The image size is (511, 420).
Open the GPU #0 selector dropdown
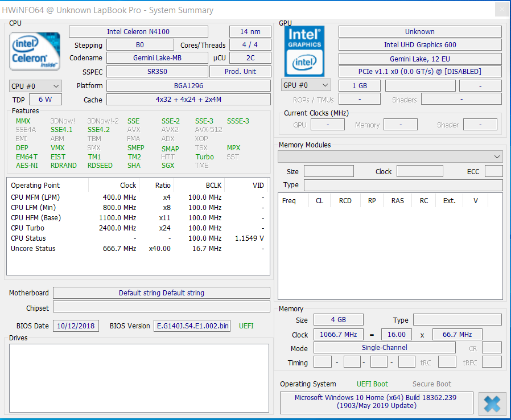pyautogui.click(x=306, y=85)
